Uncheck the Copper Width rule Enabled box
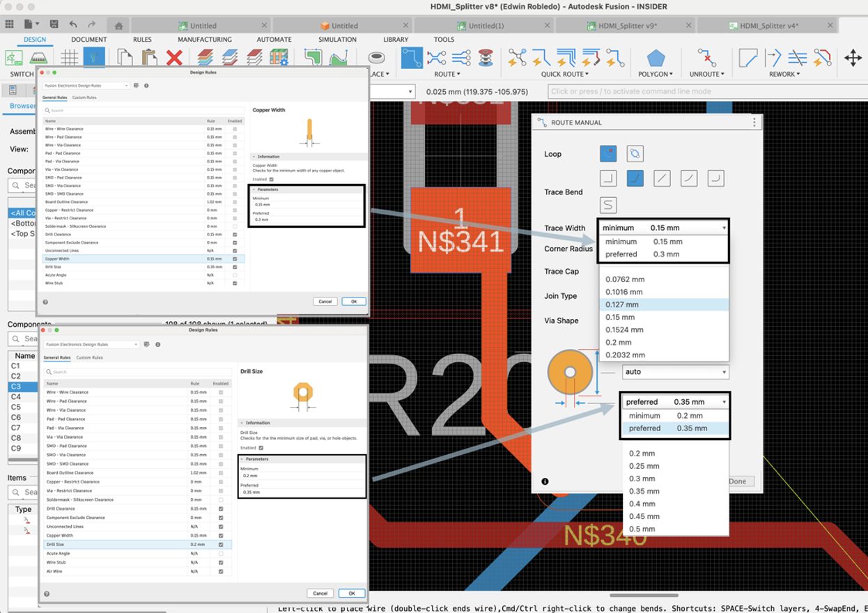The height and width of the screenshot is (613, 868). coord(234,258)
